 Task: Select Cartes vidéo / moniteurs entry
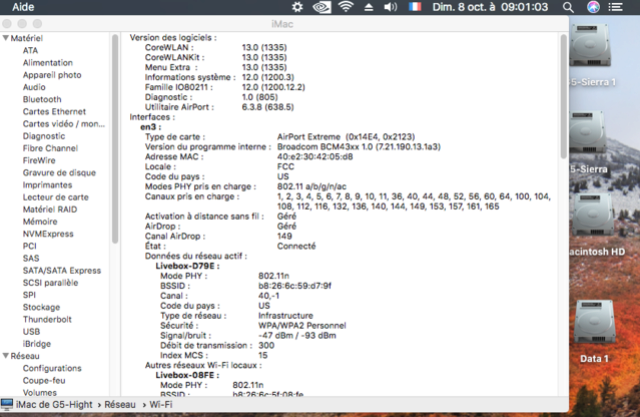pyautogui.click(x=64, y=124)
